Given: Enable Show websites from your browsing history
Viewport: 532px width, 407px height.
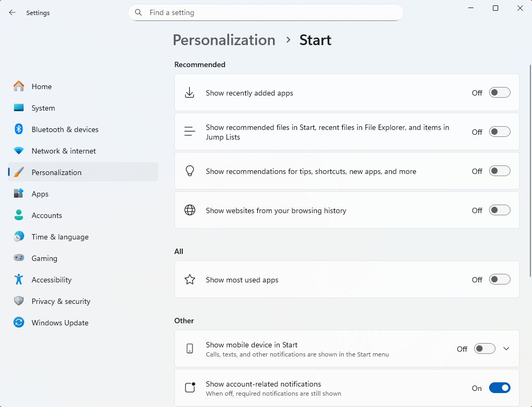Looking at the screenshot, I should click(499, 210).
